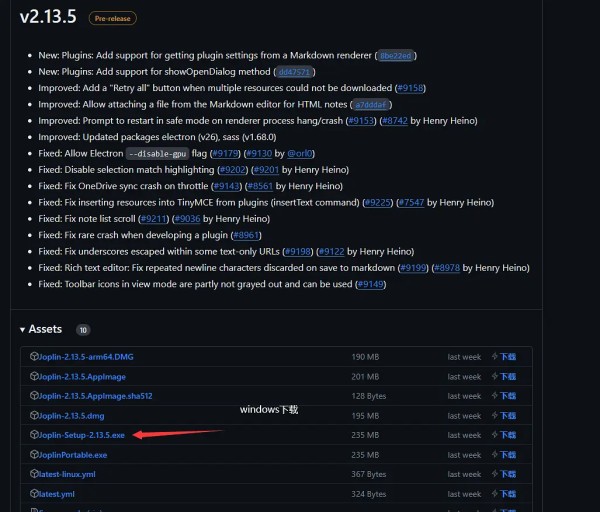Download Joplin-2.13.5.AppImage.sha512 checksum file
The image size is (600, 512).
coord(96,396)
